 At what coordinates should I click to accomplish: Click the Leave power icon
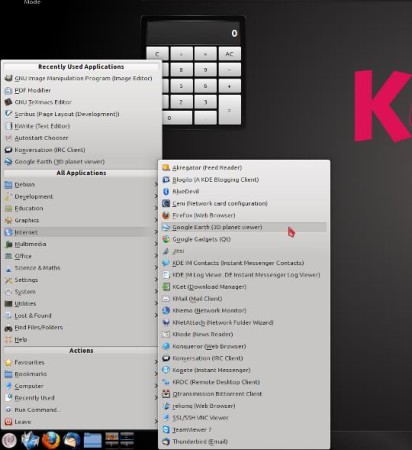pyautogui.click(x=8, y=422)
